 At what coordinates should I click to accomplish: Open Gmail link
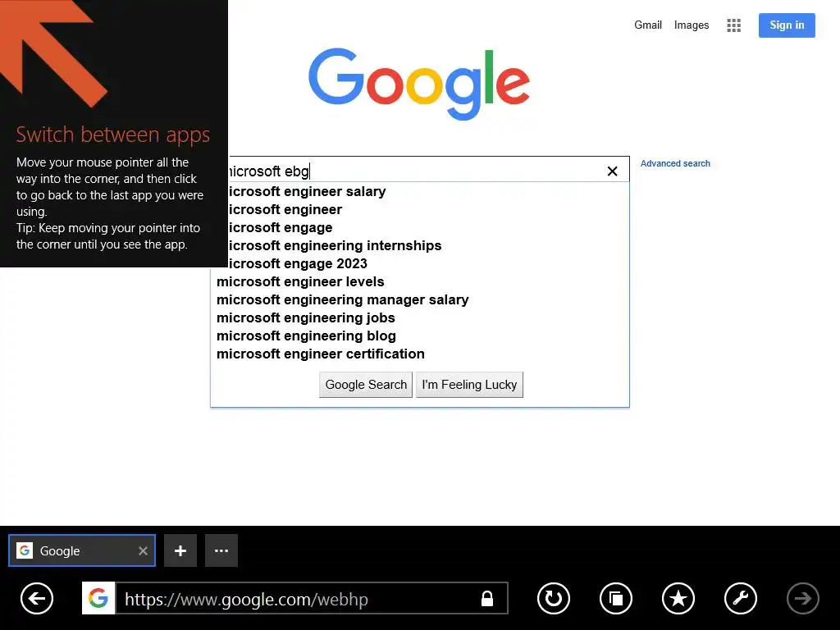(x=648, y=25)
